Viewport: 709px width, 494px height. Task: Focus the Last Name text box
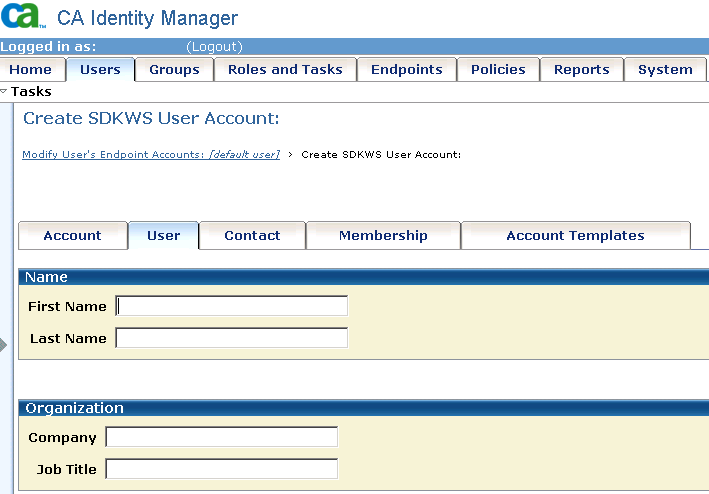click(x=232, y=338)
